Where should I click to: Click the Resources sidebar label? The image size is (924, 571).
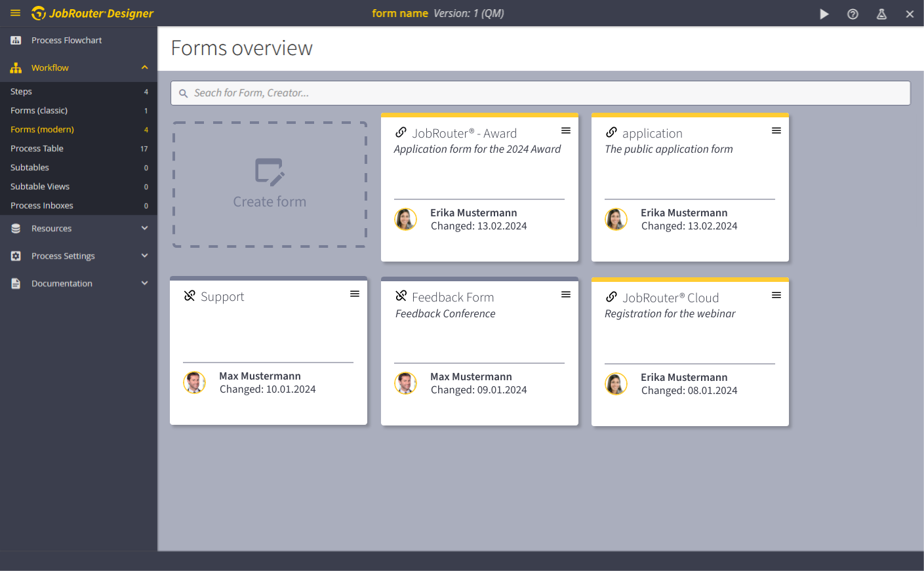pos(51,229)
